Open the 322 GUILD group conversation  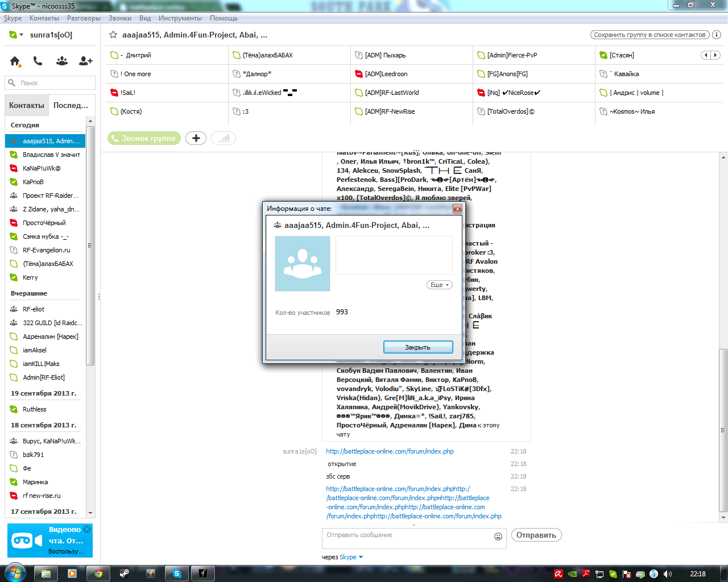click(45, 323)
